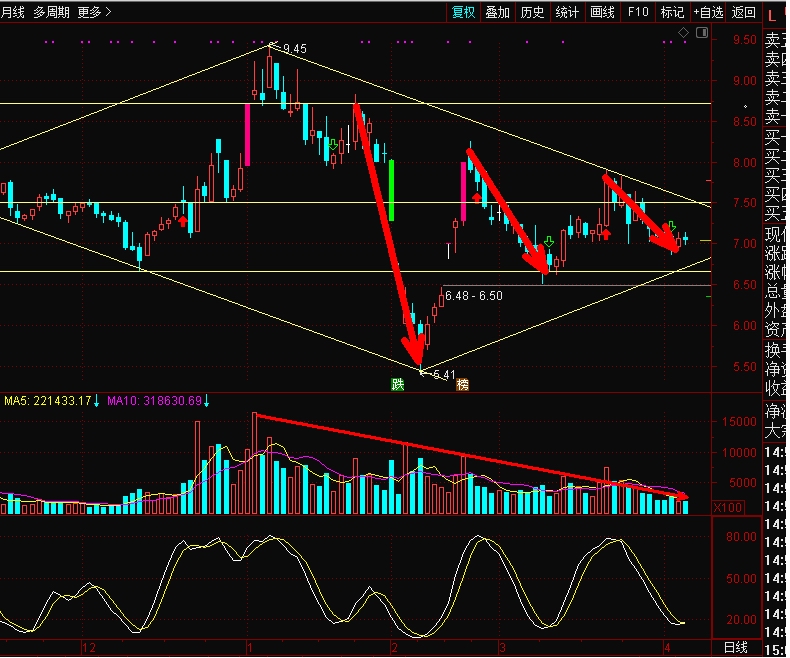Click the month 4 timeline marker

pos(667,647)
